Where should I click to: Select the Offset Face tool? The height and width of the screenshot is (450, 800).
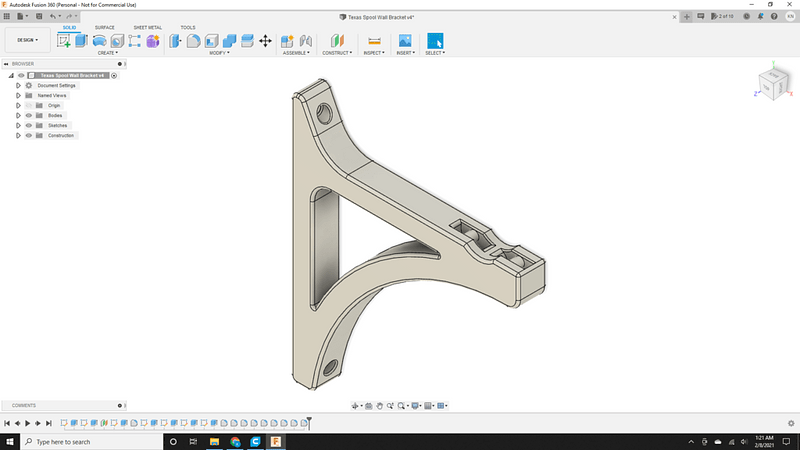click(247, 41)
